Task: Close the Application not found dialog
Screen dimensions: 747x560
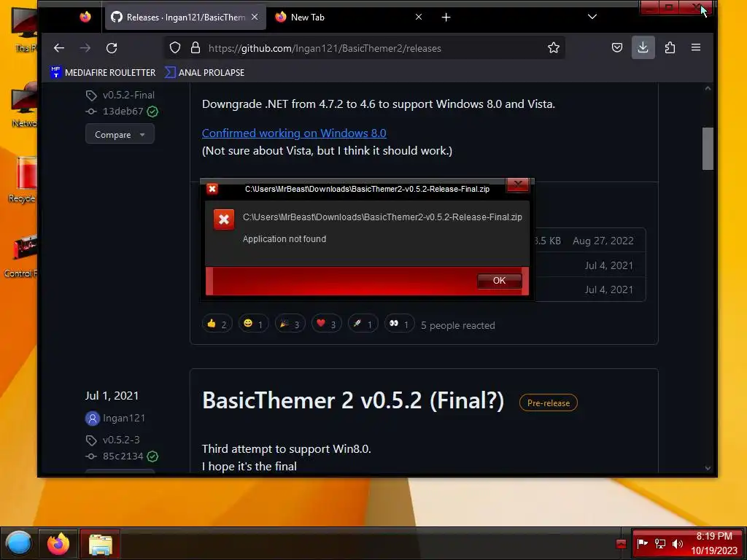Action: 517,184
